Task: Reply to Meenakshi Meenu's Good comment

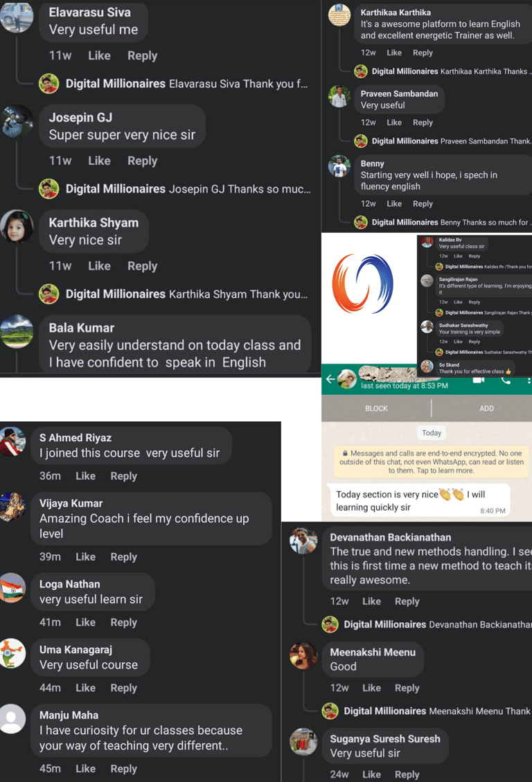Action: click(407, 688)
